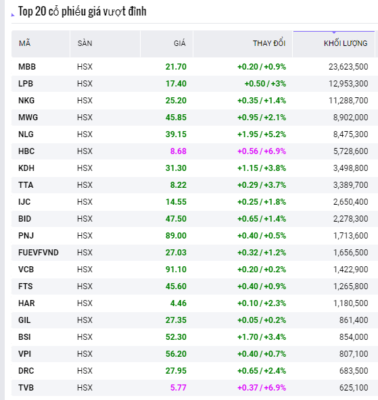This screenshot has width=378, height=400.
Task: Open the LPB stock ticker
Action: [x=26, y=84]
